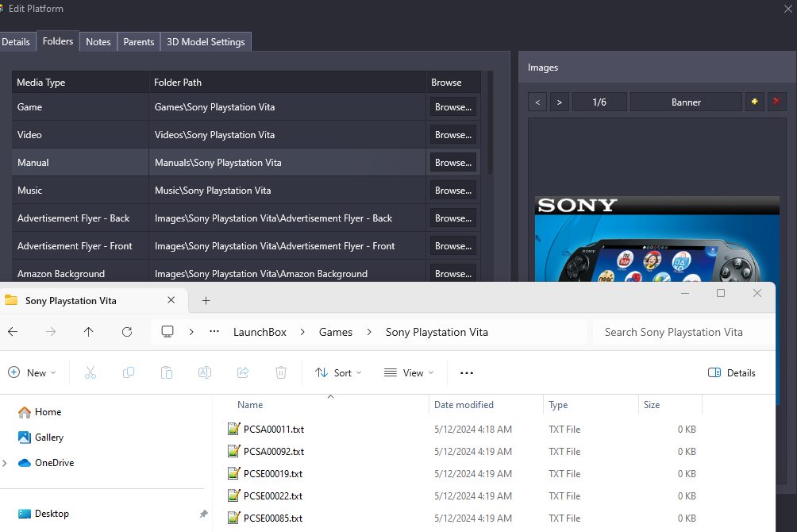Click the Rename icon
Image resolution: width=797 pixels, height=532 pixels.
205,373
